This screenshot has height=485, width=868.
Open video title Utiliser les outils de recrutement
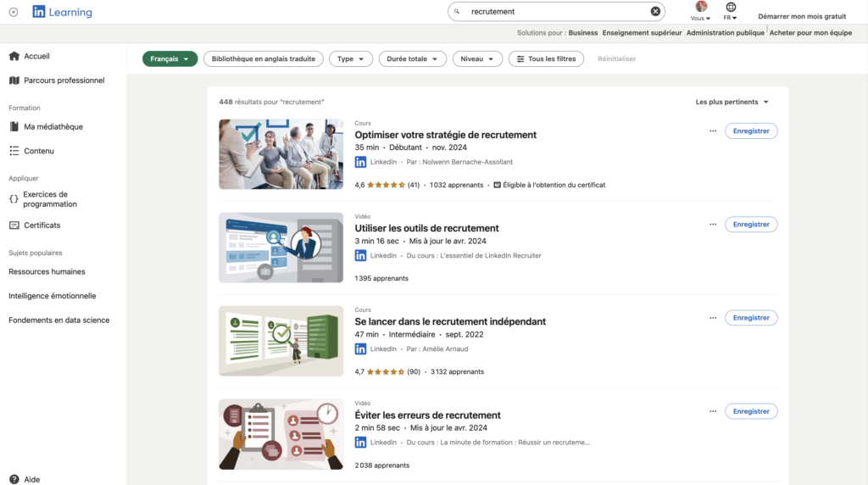pyautogui.click(x=427, y=228)
